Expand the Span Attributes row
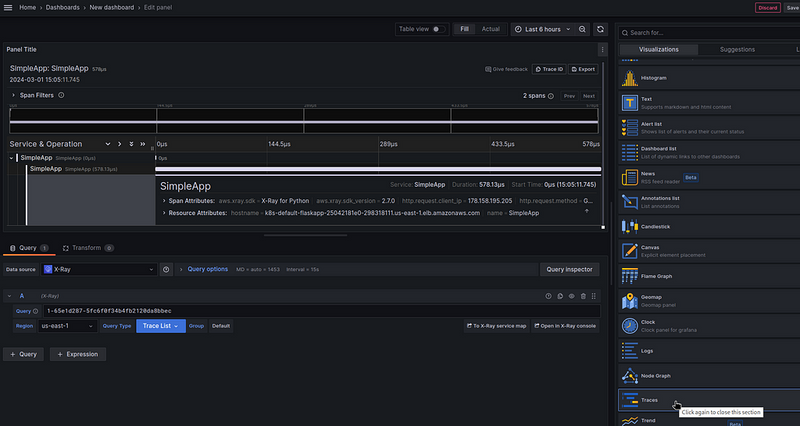 164,201
